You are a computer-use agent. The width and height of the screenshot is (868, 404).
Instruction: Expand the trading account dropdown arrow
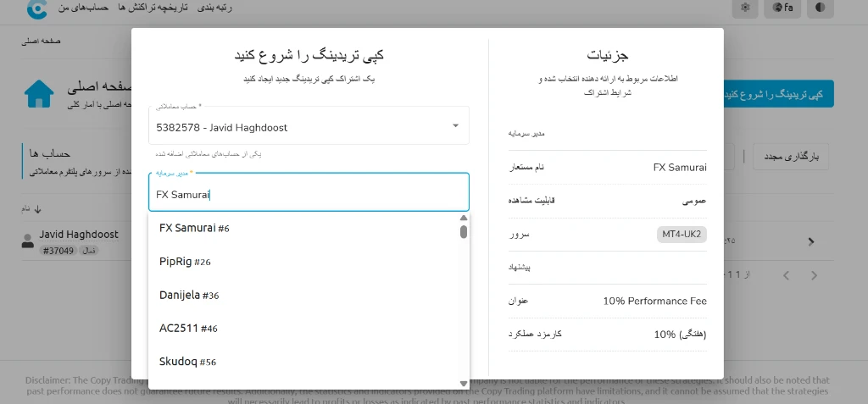(x=455, y=125)
